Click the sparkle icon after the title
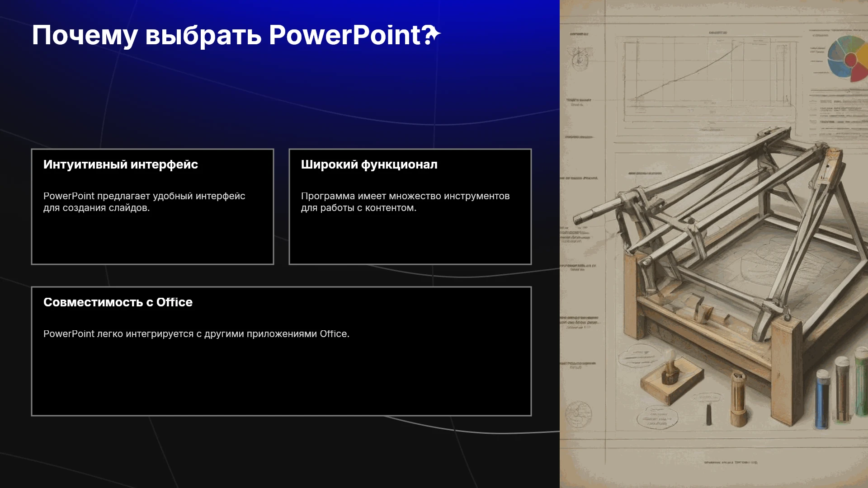868x488 pixels. (x=434, y=34)
